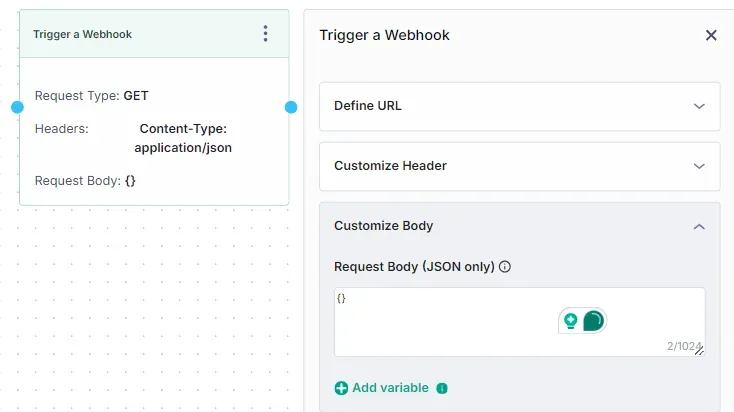
Task: Open the webhook node's three-dot menu
Action: click(x=265, y=34)
